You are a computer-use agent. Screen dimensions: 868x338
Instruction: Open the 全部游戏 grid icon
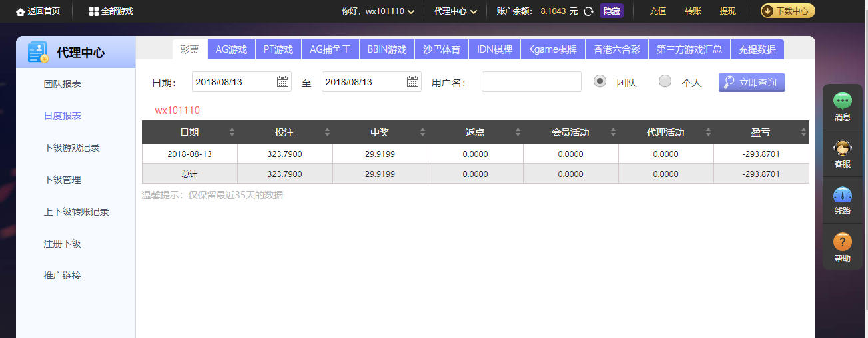94,11
